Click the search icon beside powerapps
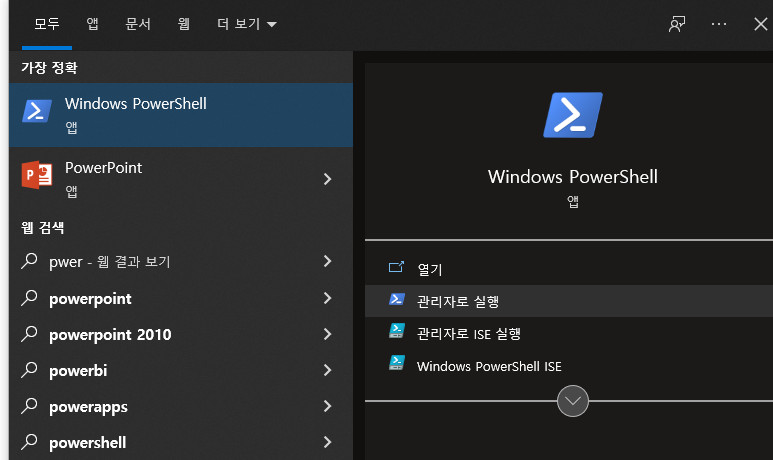Image resolution: width=773 pixels, height=460 pixels. [x=30, y=406]
